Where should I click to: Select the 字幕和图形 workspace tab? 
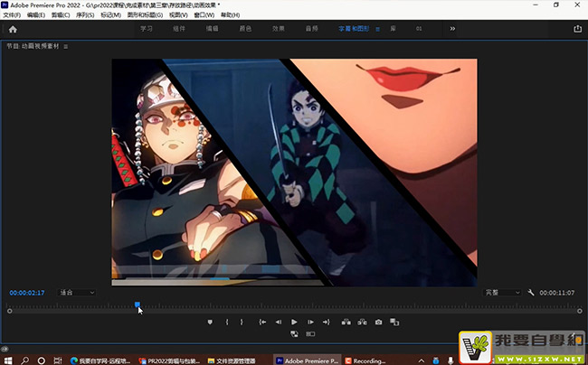point(354,29)
